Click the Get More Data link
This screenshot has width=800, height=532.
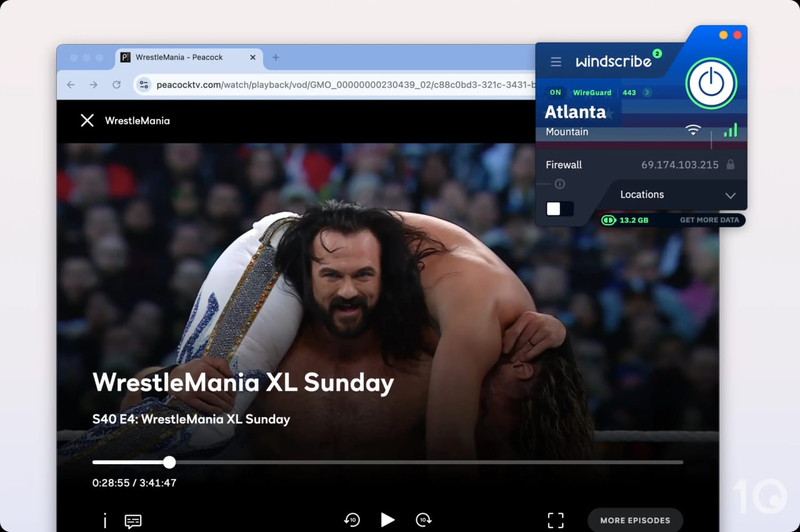pyautogui.click(x=709, y=220)
